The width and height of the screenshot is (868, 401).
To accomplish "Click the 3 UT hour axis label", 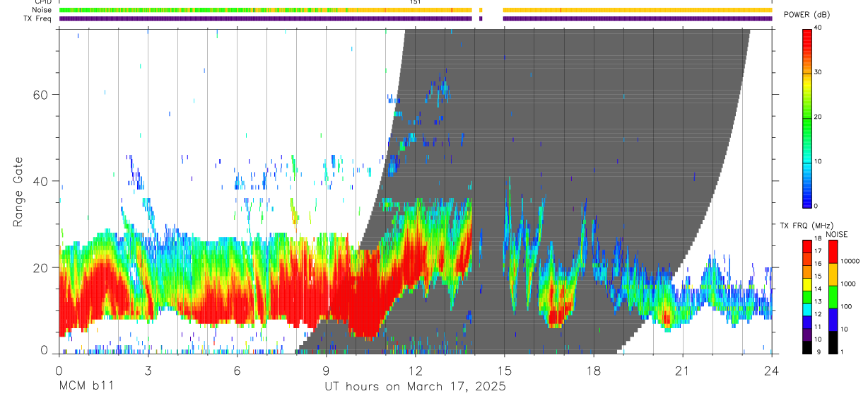I will [148, 371].
